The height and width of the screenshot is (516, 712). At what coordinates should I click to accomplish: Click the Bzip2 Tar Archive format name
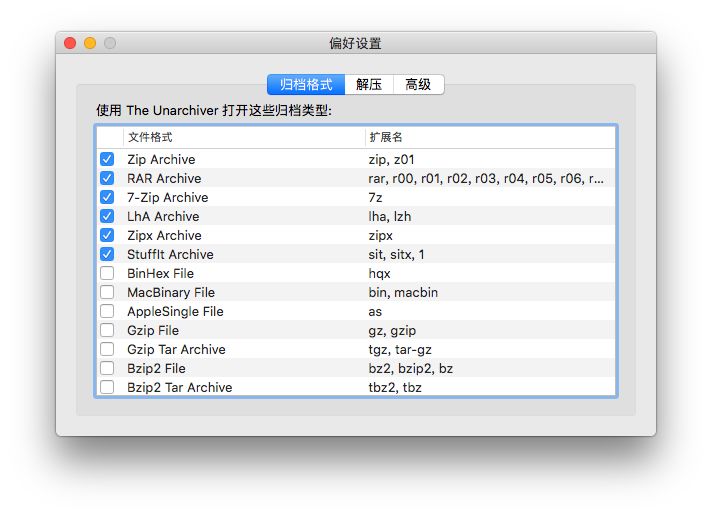(x=179, y=387)
